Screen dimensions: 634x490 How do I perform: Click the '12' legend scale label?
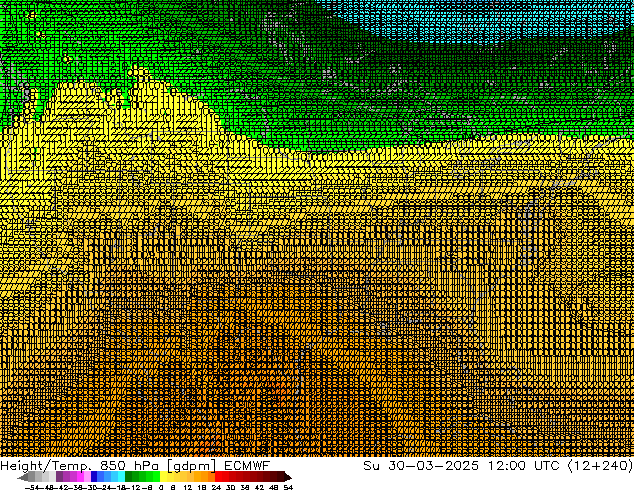tap(187, 487)
